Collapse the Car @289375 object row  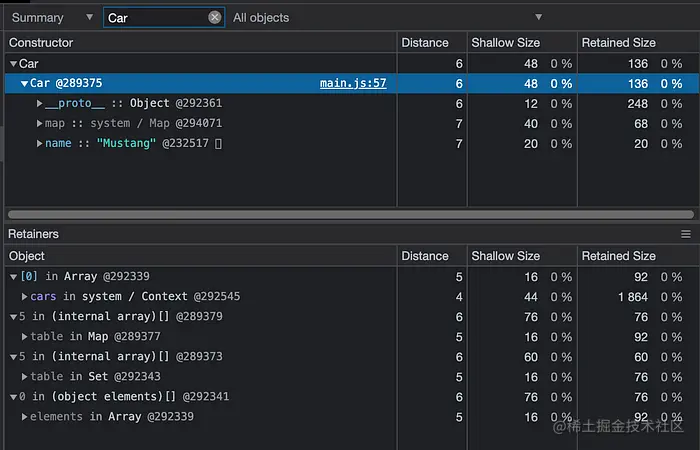(x=25, y=84)
